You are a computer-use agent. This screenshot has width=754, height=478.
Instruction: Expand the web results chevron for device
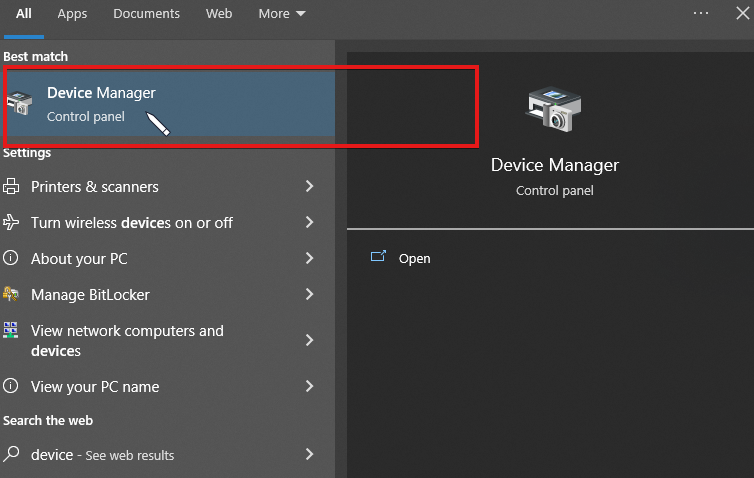point(310,454)
